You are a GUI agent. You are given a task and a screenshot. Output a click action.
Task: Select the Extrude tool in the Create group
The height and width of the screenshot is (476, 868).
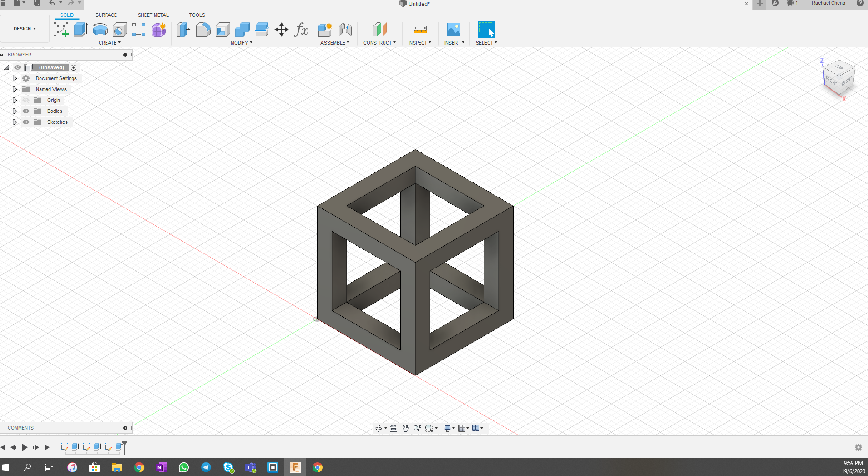(81, 30)
